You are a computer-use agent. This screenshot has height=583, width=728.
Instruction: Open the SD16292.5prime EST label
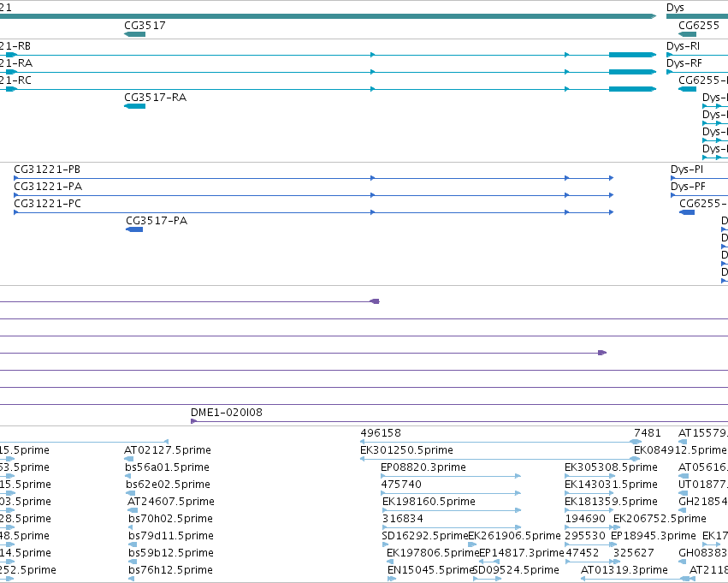(425, 536)
